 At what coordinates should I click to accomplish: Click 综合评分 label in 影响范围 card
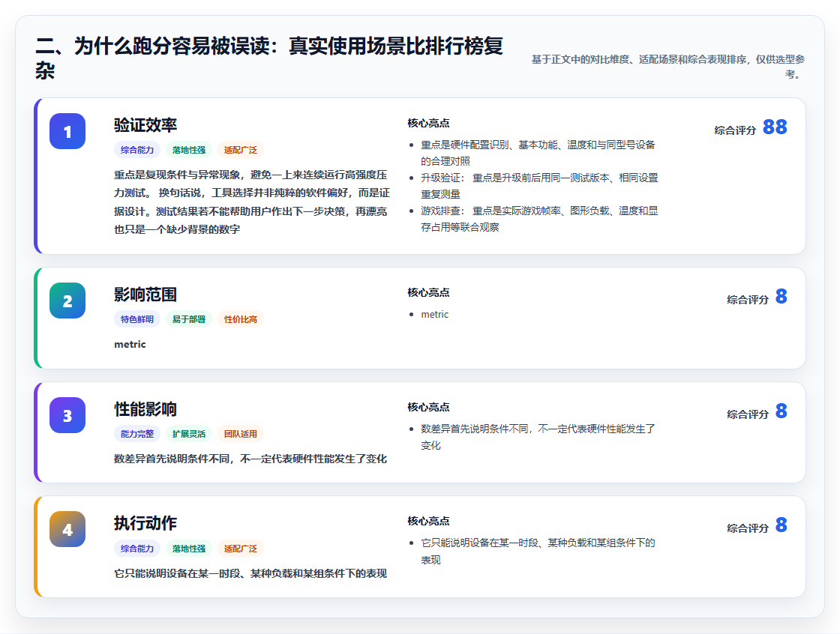748,299
